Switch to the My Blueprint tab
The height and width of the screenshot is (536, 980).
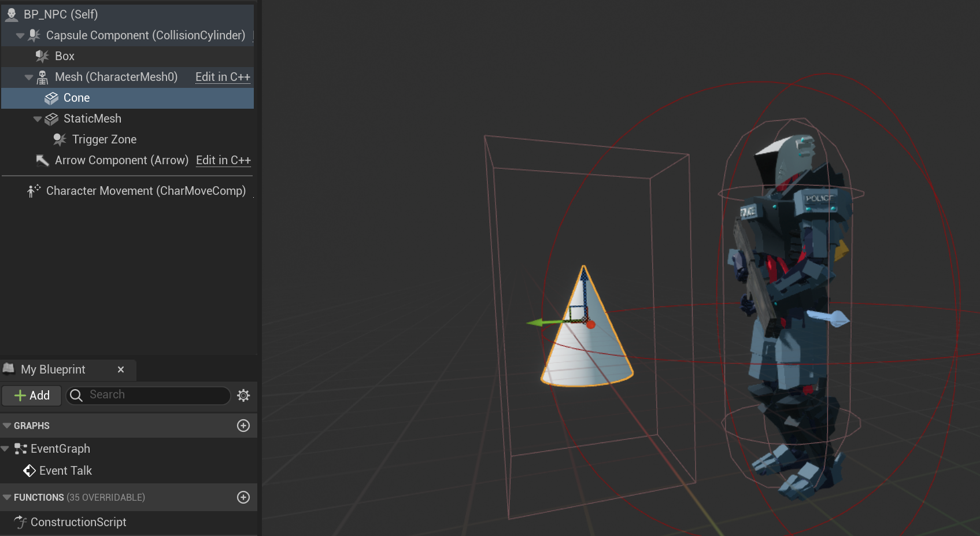[53, 369]
